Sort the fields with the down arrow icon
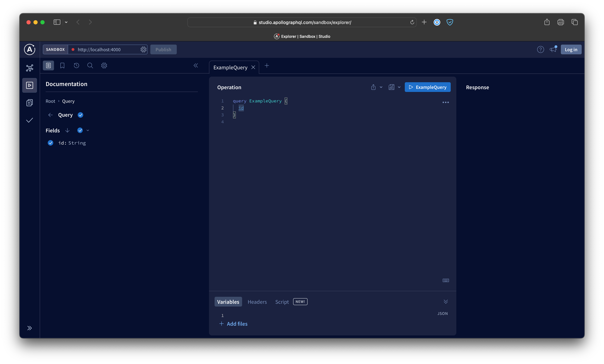Screen dimensions: 604x364 (x=67, y=130)
